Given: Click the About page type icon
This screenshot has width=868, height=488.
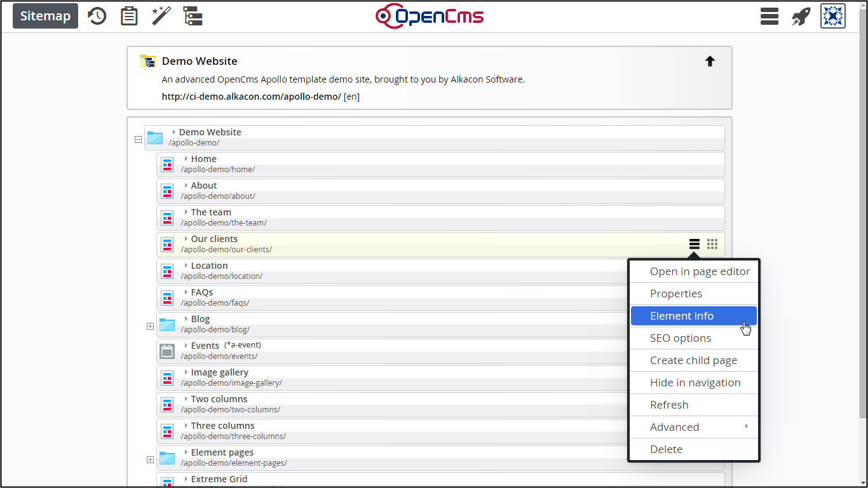Looking at the screenshot, I should pos(167,191).
